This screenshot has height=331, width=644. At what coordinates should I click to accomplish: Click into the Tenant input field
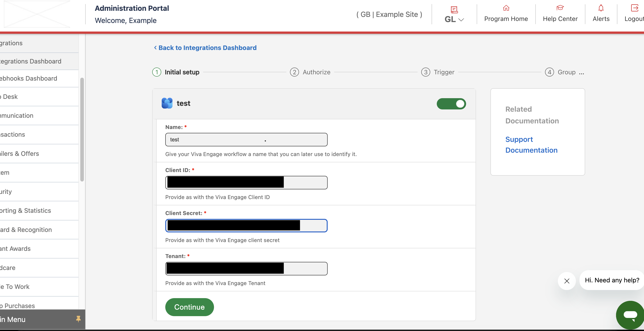click(246, 269)
